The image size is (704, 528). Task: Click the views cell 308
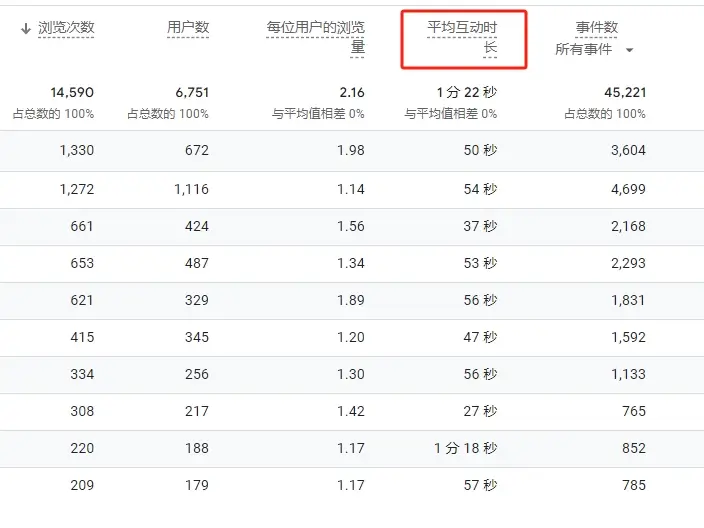click(x=82, y=411)
